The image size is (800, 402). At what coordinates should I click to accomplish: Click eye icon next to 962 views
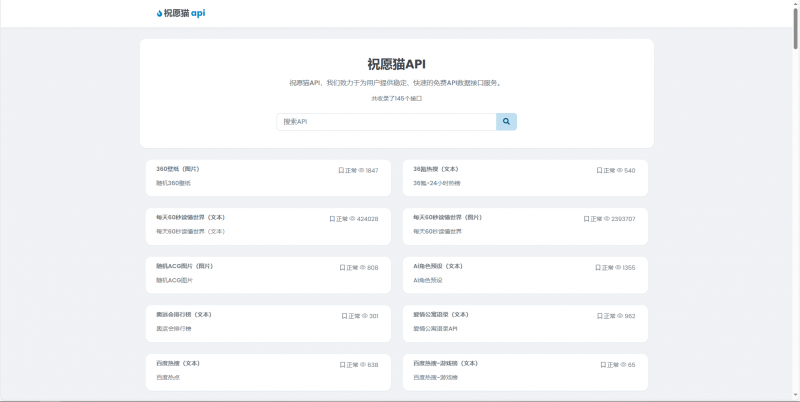(x=620, y=316)
